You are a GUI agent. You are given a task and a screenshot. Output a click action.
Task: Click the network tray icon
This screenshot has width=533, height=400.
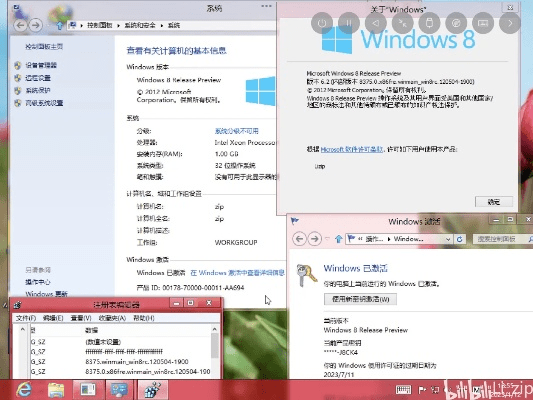pos(435,389)
